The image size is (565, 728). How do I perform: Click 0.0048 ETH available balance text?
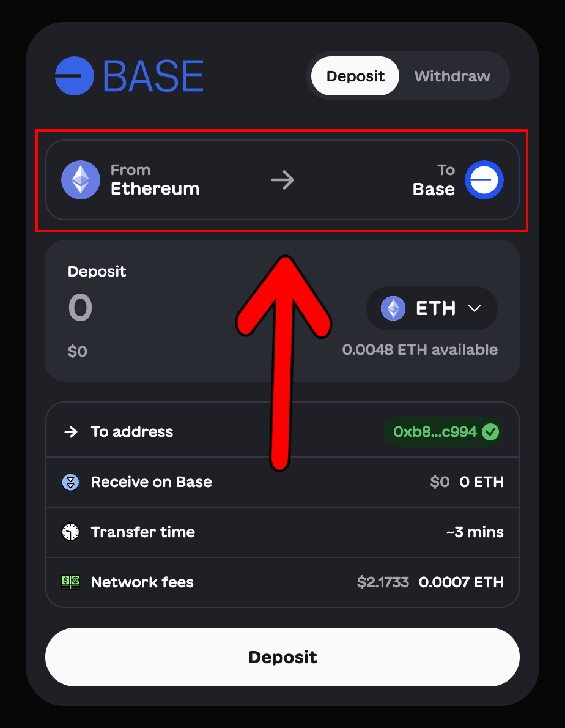[x=420, y=349]
